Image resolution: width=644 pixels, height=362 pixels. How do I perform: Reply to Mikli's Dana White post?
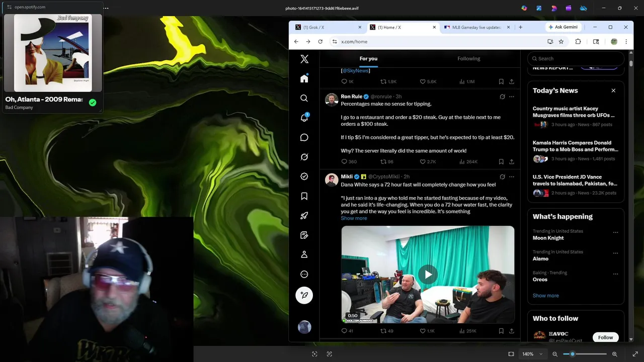347,331
